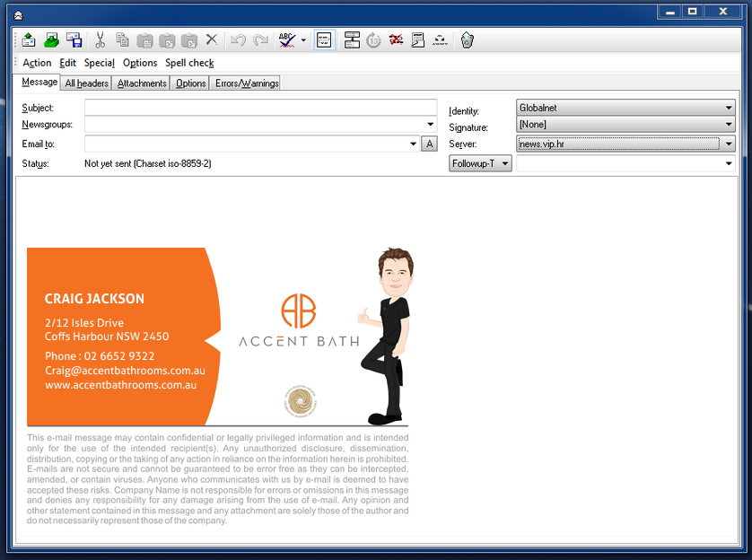
Task: Save message with the floppy disk icon
Action: (74, 39)
